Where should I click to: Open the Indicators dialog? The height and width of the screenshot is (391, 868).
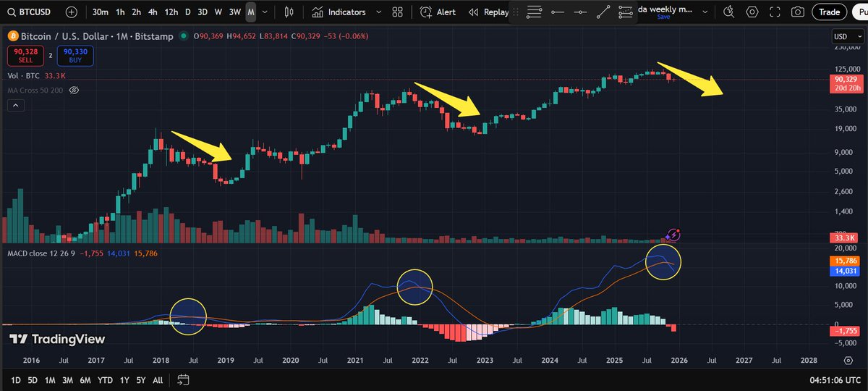(339, 12)
